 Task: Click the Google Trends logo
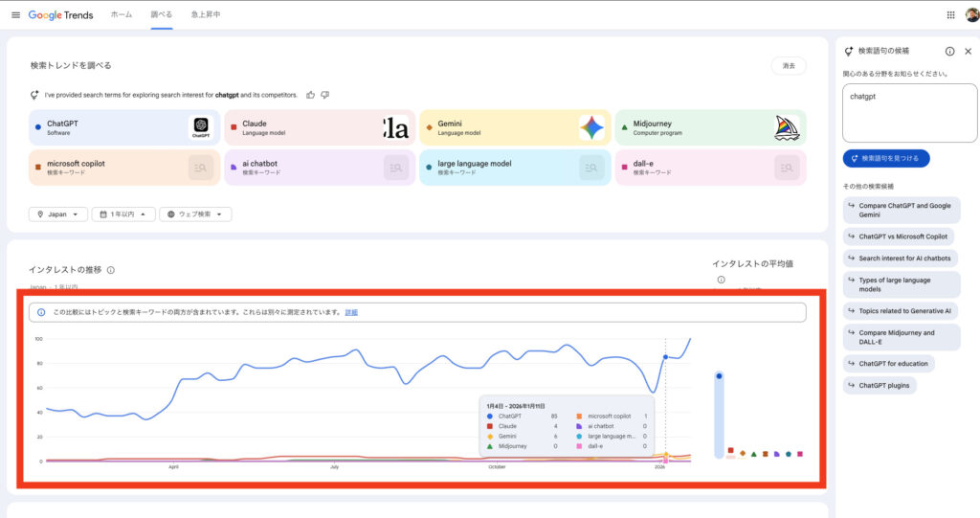pos(63,15)
